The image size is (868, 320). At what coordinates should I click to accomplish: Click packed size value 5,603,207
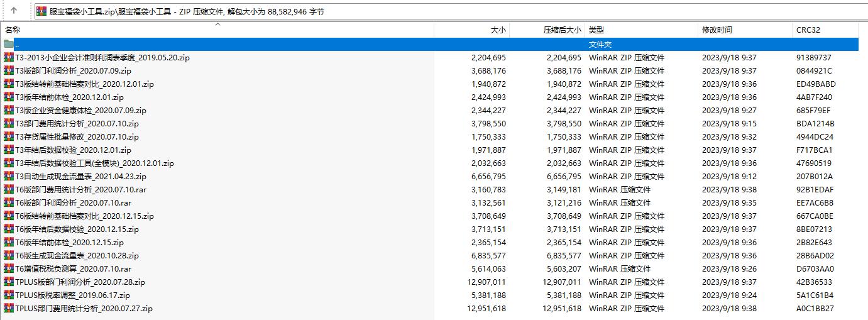tap(564, 268)
